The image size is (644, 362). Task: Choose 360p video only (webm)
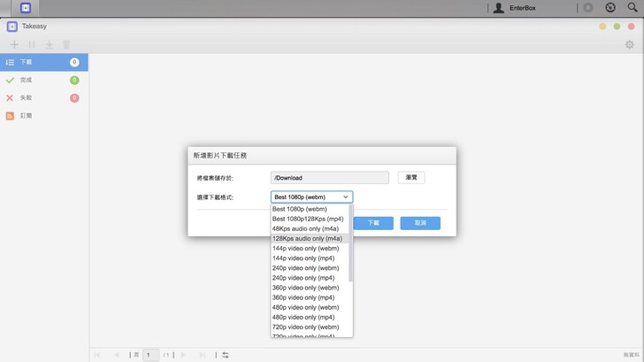pos(310,288)
